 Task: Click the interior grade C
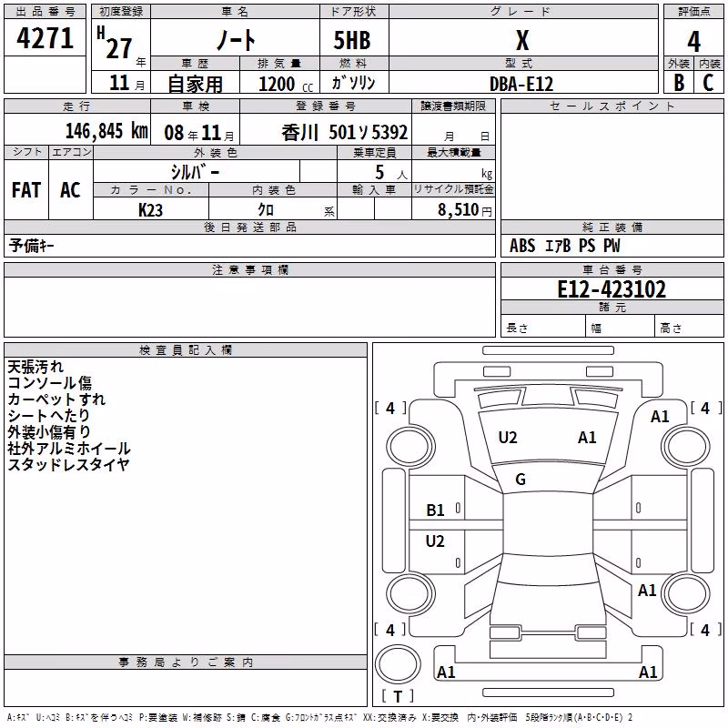click(708, 82)
